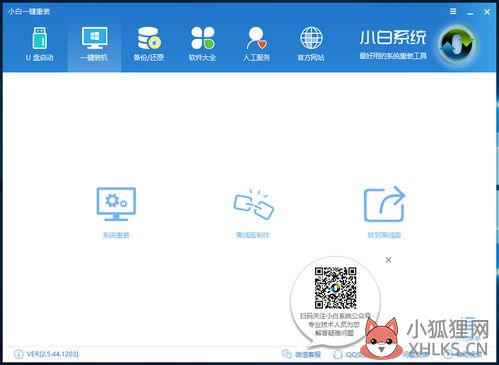This screenshot has width=499, height=365.
Task: Click the 小白系统 round logo
Action: point(457,44)
